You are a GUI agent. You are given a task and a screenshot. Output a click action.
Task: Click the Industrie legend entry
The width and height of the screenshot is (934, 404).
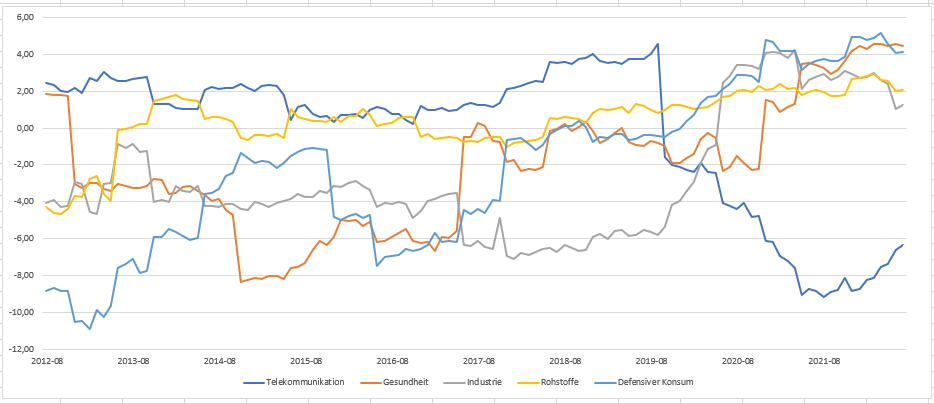[487, 382]
